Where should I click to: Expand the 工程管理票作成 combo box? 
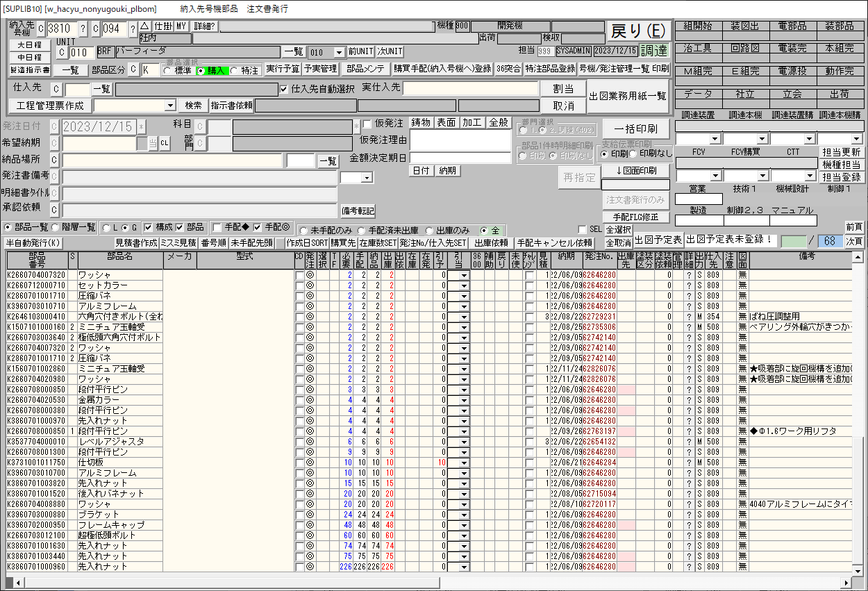pos(171,106)
